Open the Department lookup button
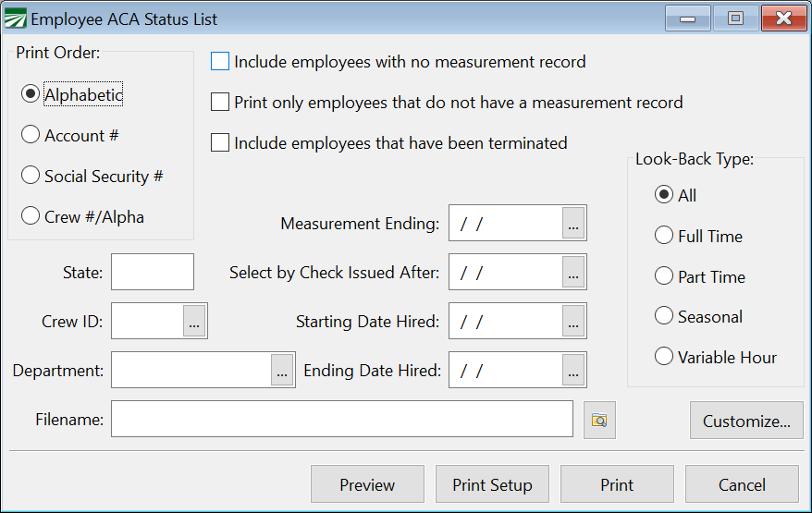This screenshot has width=812, height=513. click(282, 370)
